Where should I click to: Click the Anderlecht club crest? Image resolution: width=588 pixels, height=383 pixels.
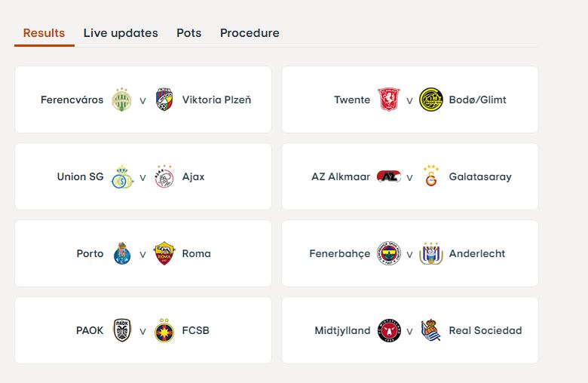pyautogui.click(x=431, y=254)
